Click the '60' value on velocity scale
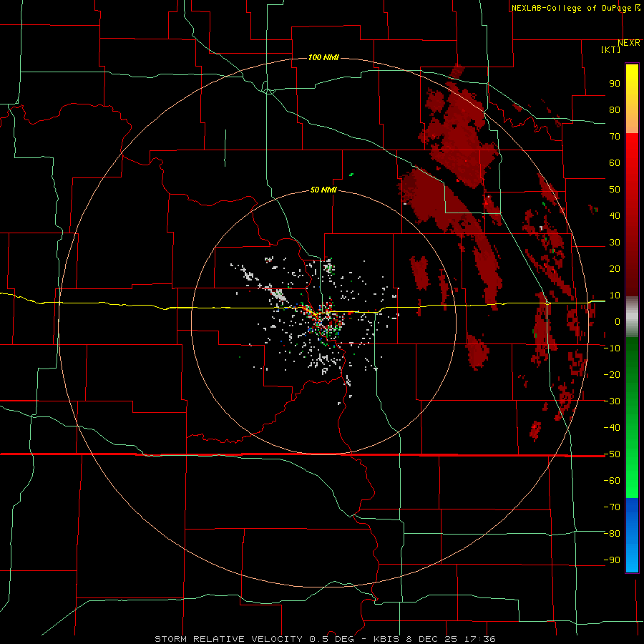The image size is (644, 644). click(615, 162)
